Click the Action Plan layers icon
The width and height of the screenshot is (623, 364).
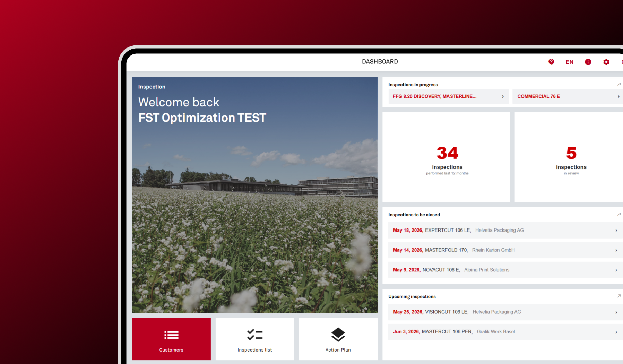coord(338,335)
